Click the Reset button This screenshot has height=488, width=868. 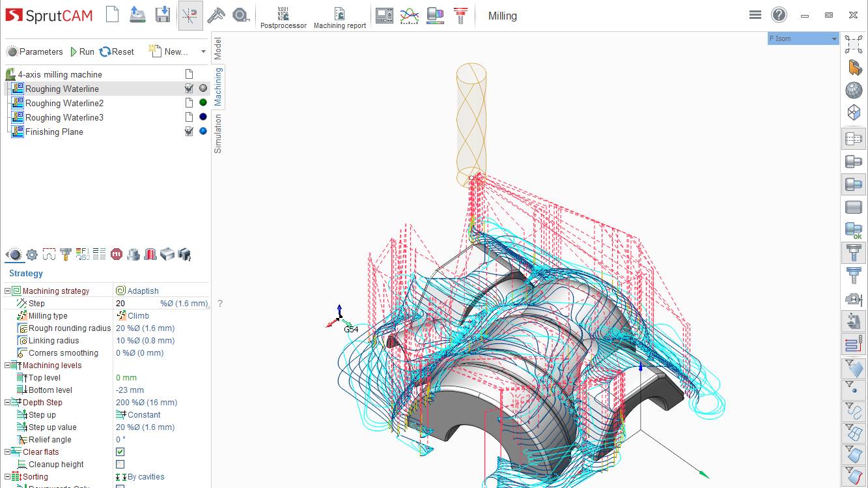pos(117,51)
